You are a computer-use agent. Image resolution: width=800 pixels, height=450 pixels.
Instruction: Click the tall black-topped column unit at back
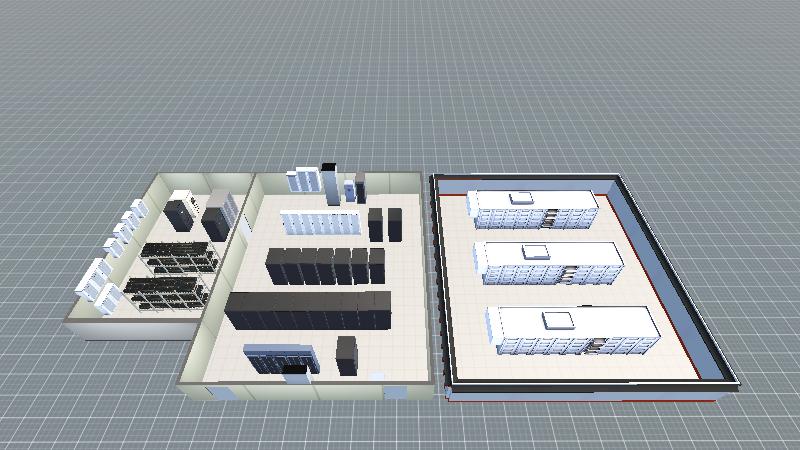point(330,180)
